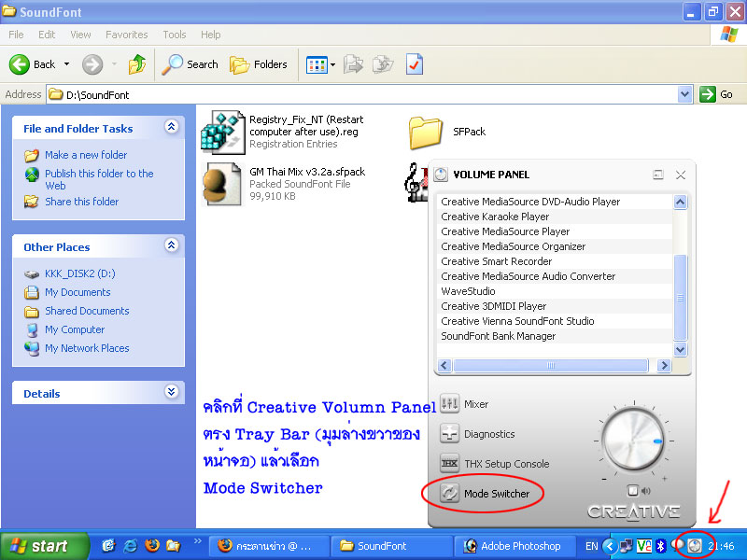
Task: Click the Mode Switcher icon
Action: coord(449,494)
